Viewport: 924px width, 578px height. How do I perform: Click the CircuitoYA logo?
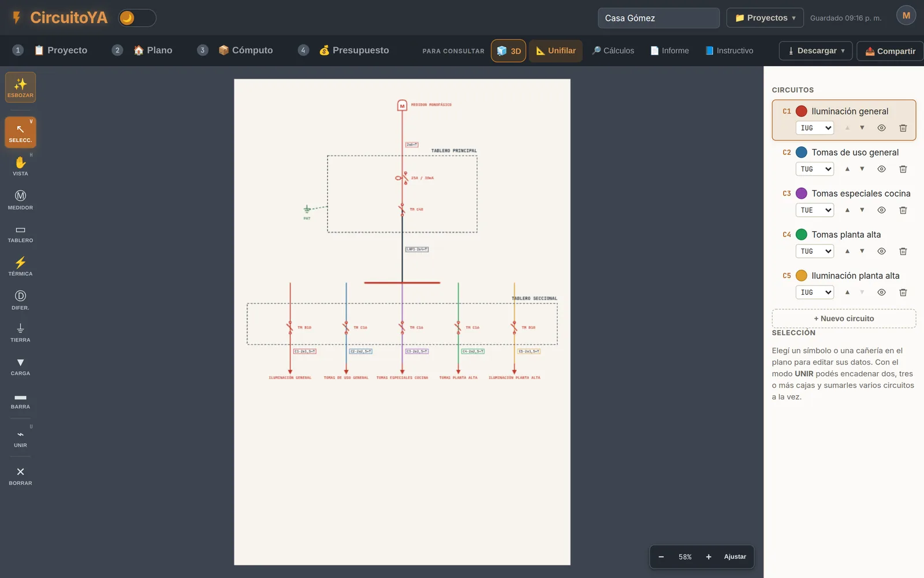[x=59, y=18]
